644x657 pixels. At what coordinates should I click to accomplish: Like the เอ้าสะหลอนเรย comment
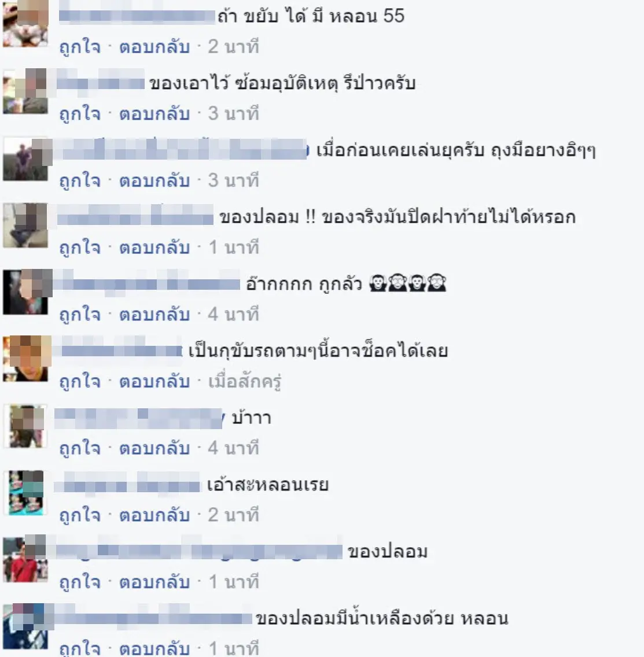coord(80,516)
